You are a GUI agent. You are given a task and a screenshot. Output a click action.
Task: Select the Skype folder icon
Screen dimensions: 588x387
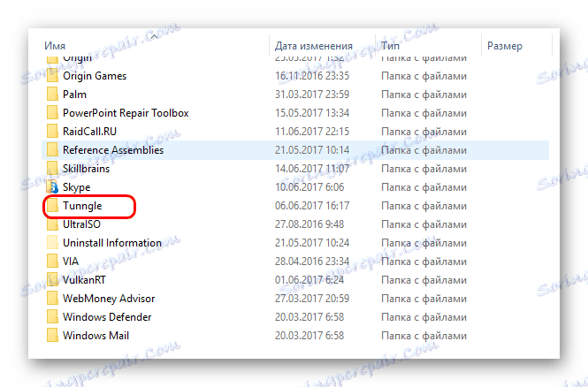coord(52,187)
